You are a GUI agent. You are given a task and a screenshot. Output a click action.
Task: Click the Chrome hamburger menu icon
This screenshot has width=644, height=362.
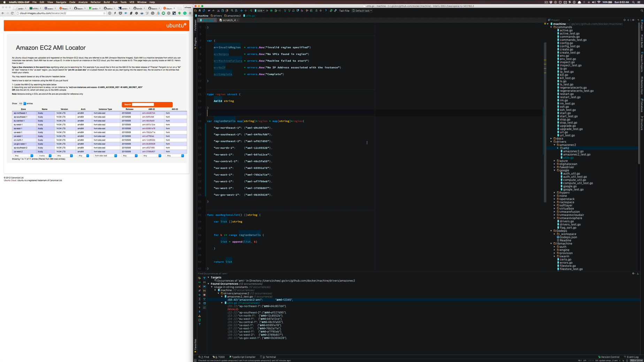pos(190,13)
